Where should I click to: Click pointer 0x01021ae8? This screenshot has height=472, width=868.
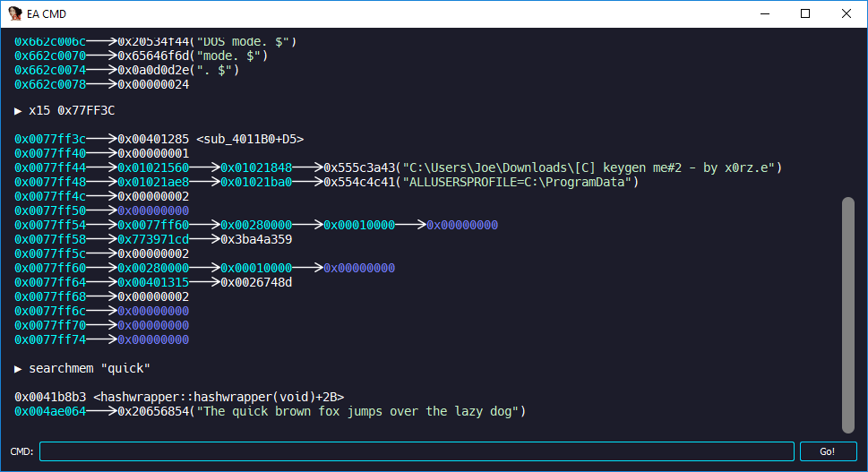153,182
